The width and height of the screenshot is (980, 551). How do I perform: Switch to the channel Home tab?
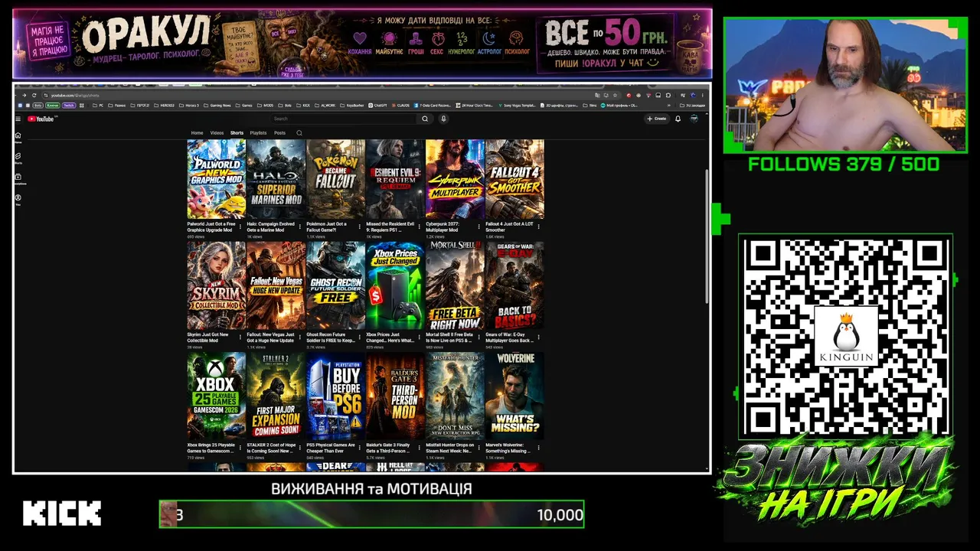point(197,133)
